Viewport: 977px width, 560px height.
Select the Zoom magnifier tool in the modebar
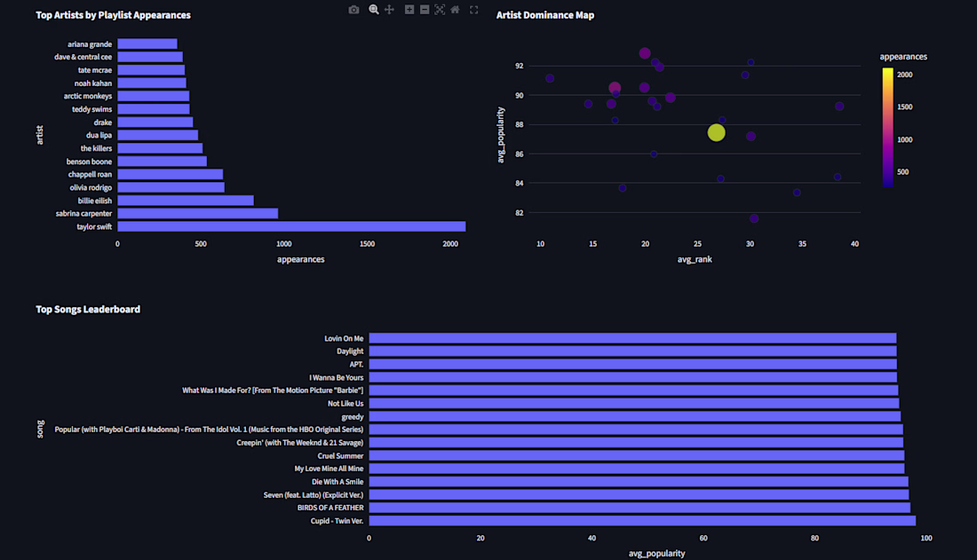point(374,10)
